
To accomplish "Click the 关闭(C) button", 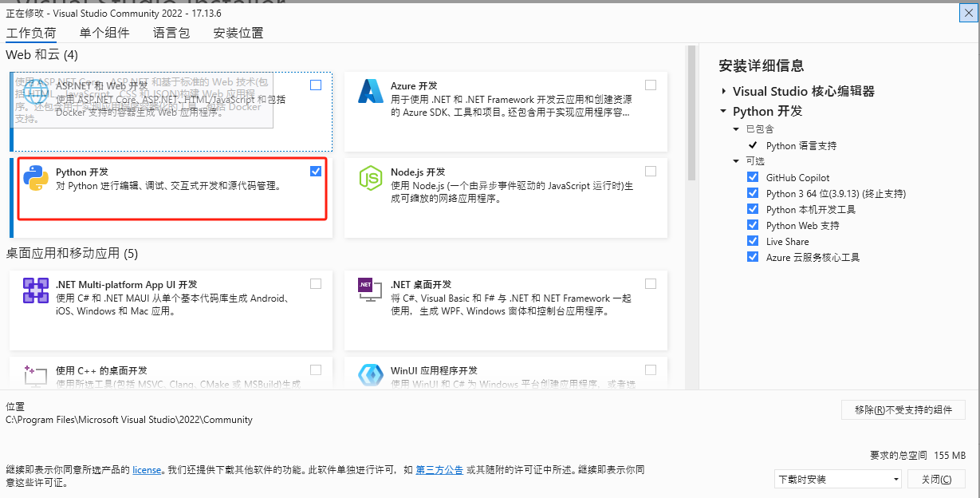I will (x=936, y=479).
